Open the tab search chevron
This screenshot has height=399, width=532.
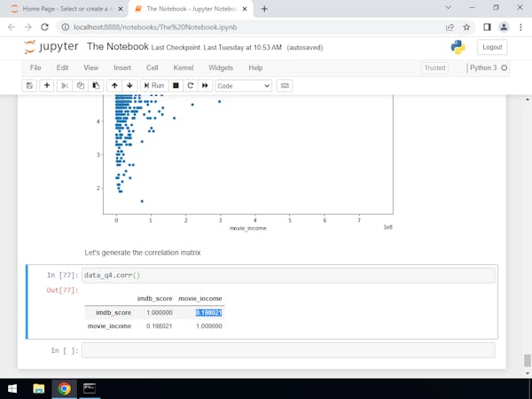pyautogui.click(x=448, y=8)
